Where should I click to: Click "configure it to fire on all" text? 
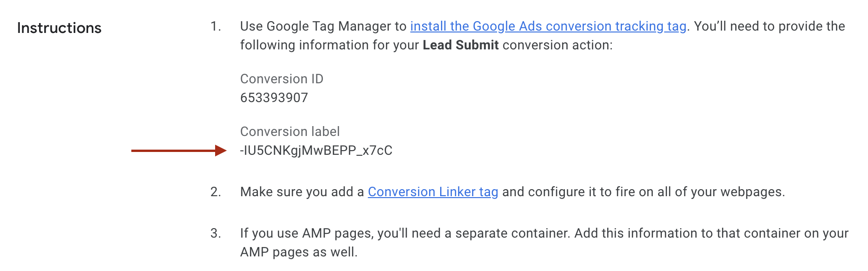(x=600, y=192)
